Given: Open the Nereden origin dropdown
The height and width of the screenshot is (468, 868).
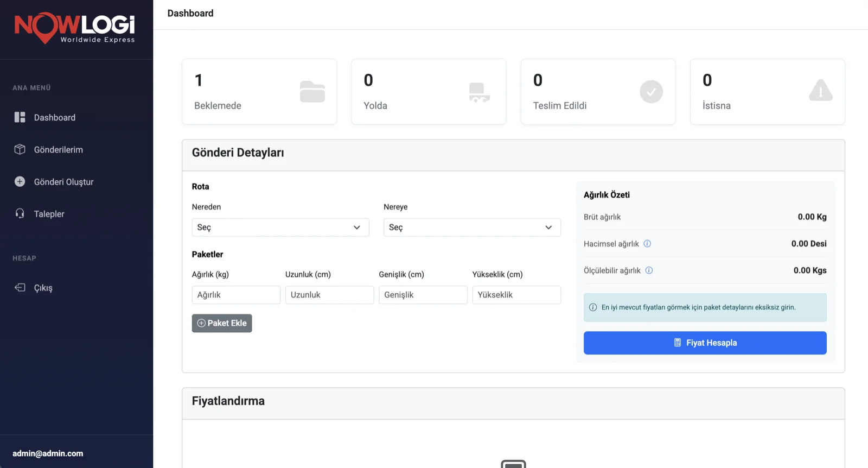Looking at the screenshot, I should [x=280, y=227].
